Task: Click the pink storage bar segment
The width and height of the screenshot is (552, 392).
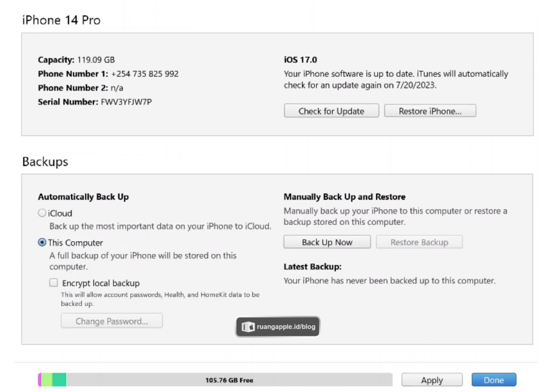Action: click(x=39, y=380)
